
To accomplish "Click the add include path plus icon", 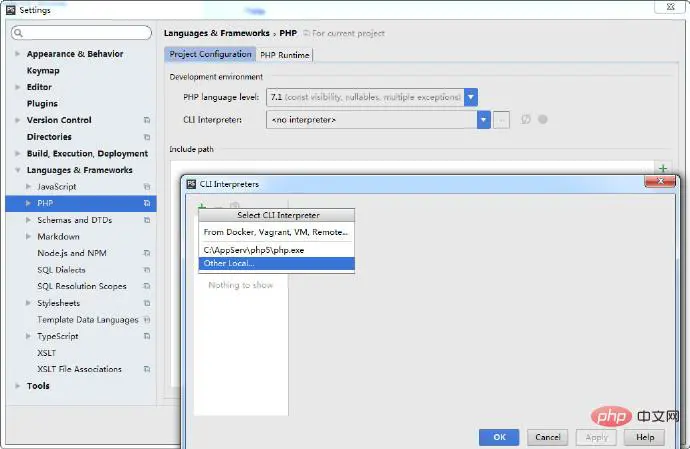I will coord(662,169).
